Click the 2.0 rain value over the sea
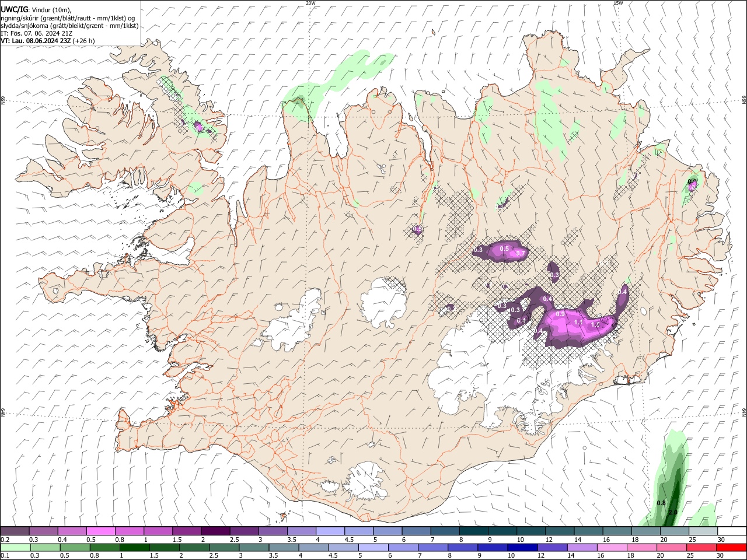 click(672, 512)
